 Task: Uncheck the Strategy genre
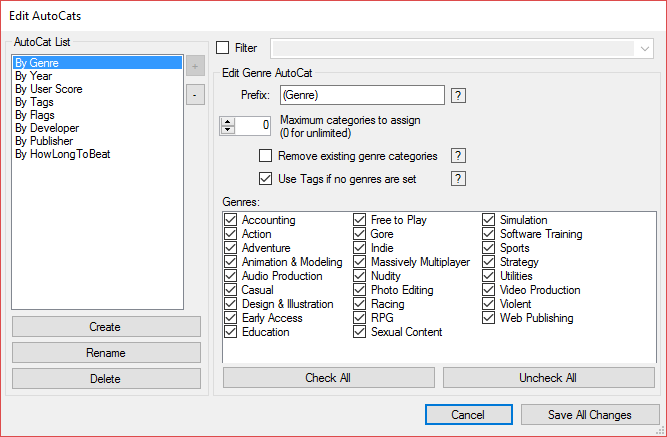point(488,262)
